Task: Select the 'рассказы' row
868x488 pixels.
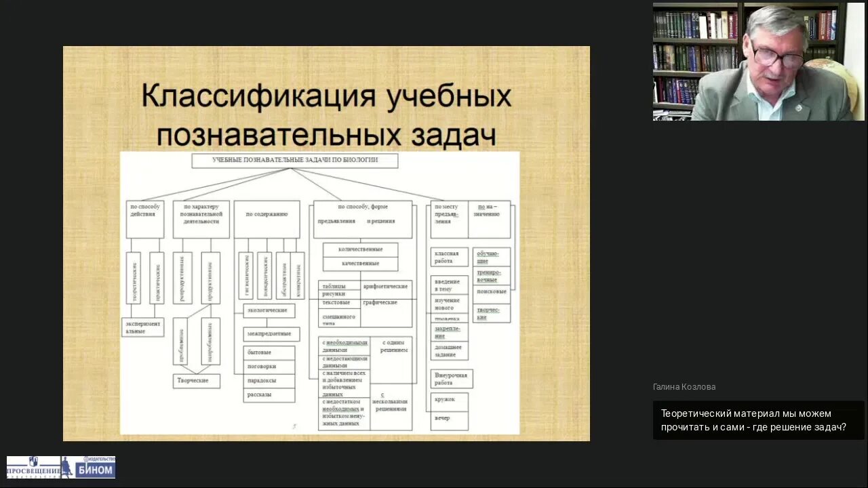Action: (269, 395)
